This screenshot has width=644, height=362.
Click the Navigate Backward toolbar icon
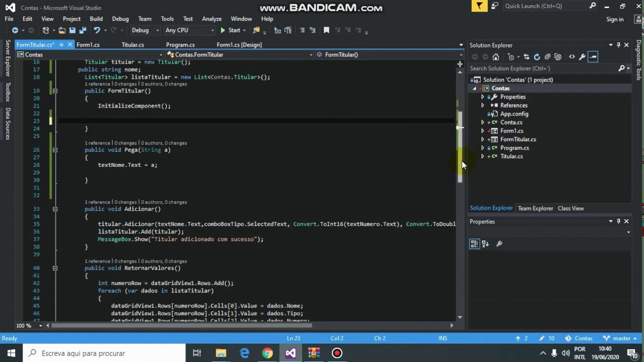pos(15,30)
